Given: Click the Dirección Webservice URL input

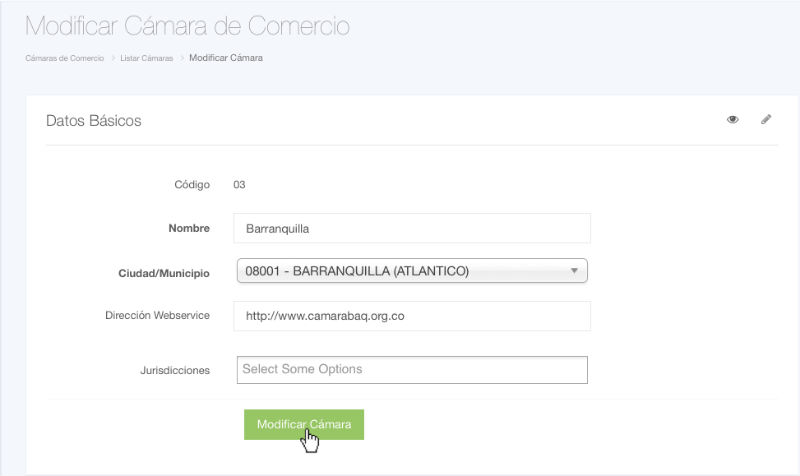Looking at the screenshot, I should pos(411,316).
